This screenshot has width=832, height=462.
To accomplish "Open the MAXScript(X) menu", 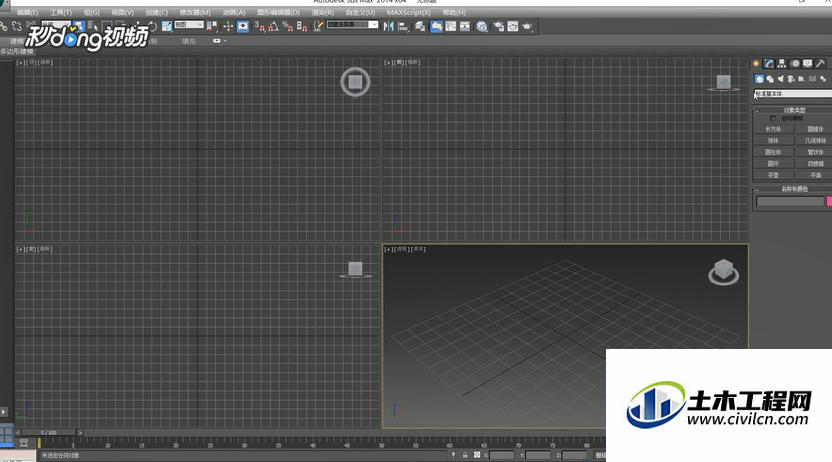I will pyautogui.click(x=409, y=12).
